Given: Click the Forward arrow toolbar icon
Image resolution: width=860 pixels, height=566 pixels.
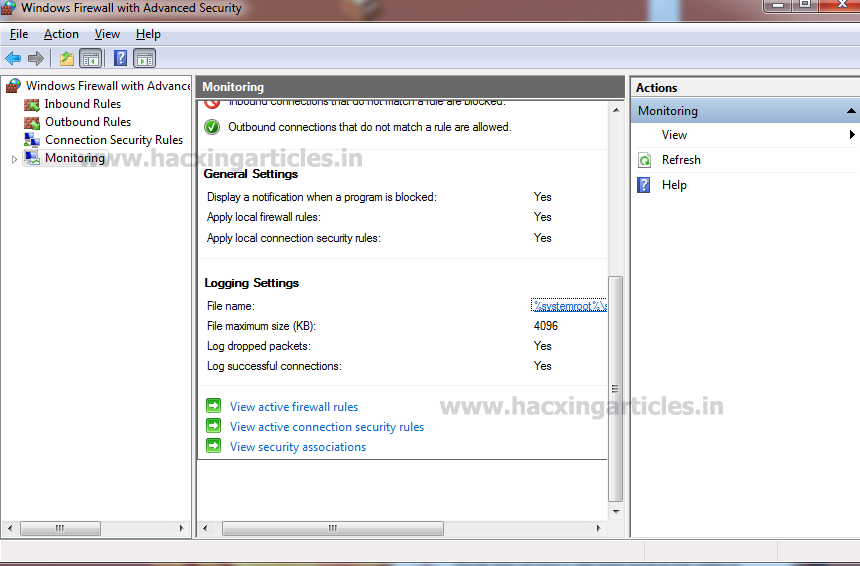Looking at the screenshot, I should (36, 58).
